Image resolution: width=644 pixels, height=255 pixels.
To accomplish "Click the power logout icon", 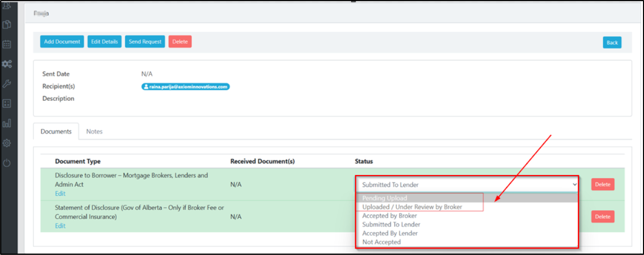I will (x=7, y=163).
